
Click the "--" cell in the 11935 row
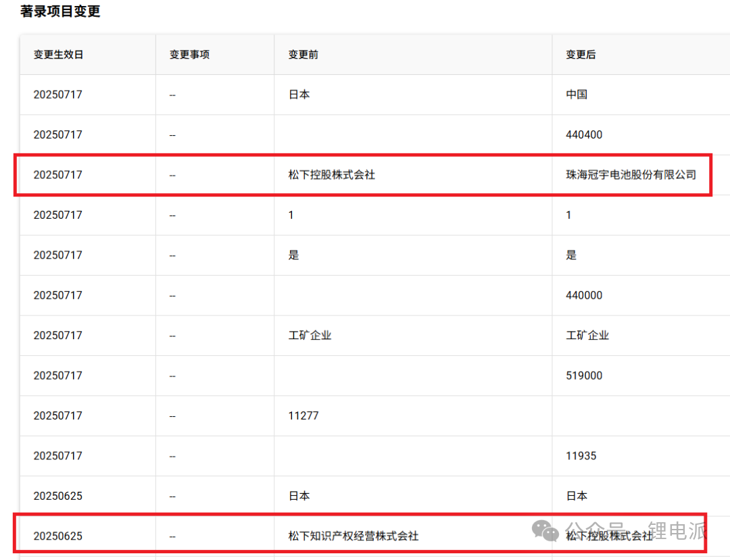172,456
